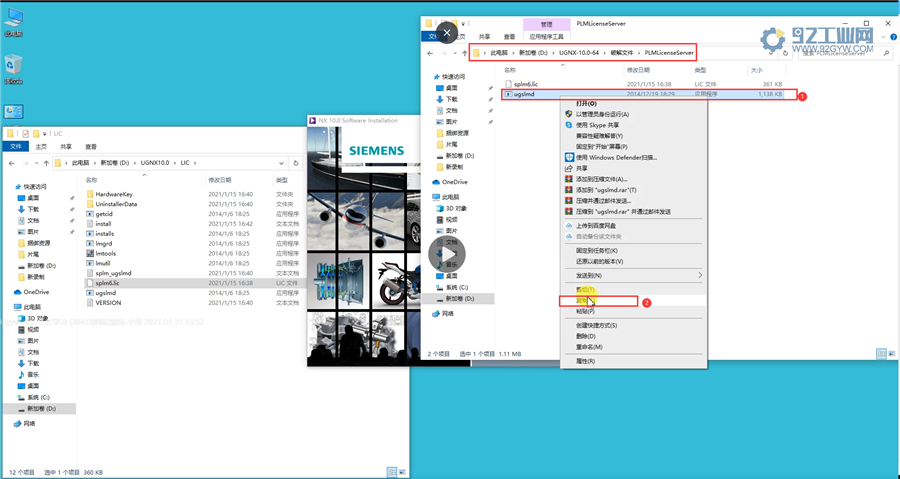This screenshot has height=479, width=900.
Task: Open the Recycle Bin desktop icon
Action: [x=13, y=70]
